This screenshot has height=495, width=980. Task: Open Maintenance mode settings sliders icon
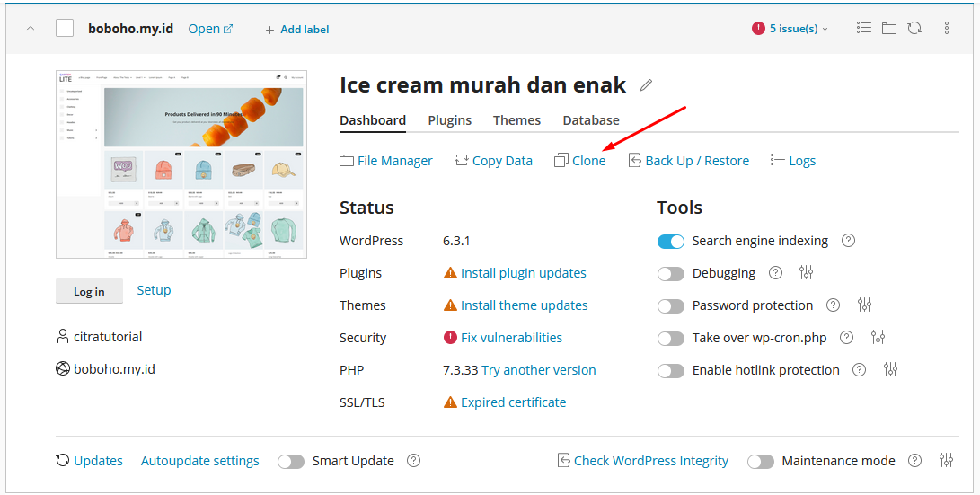946,461
